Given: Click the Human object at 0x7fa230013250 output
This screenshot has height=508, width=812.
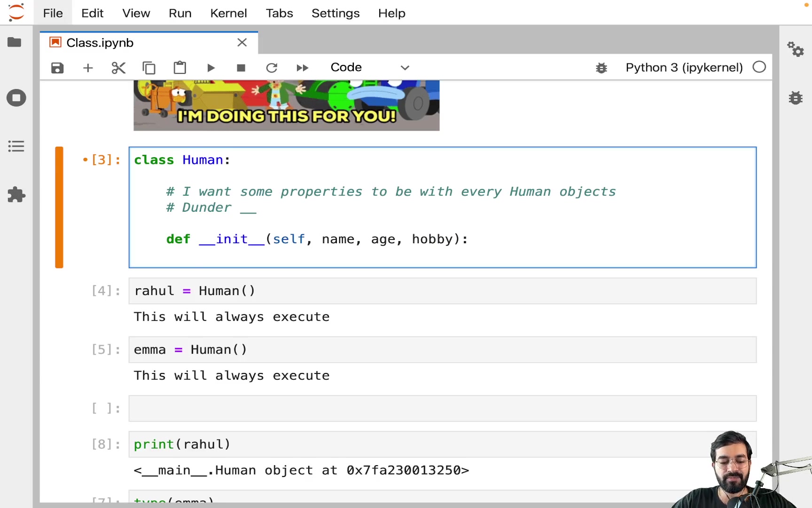Looking at the screenshot, I should click(302, 470).
